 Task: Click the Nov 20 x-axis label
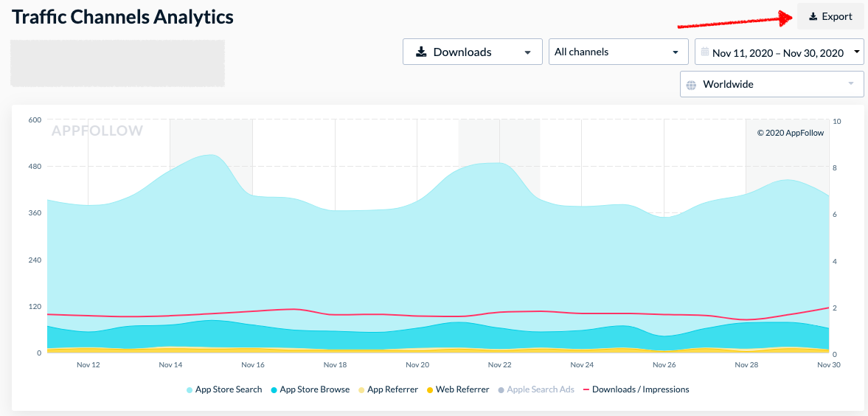[417, 365]
